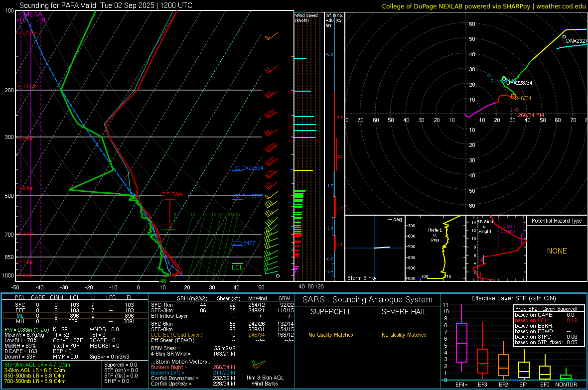The height and width of the screenshot is (390, 588).
Task: Click the 'ConvT = 67F' value
Action: pos(68,341)
